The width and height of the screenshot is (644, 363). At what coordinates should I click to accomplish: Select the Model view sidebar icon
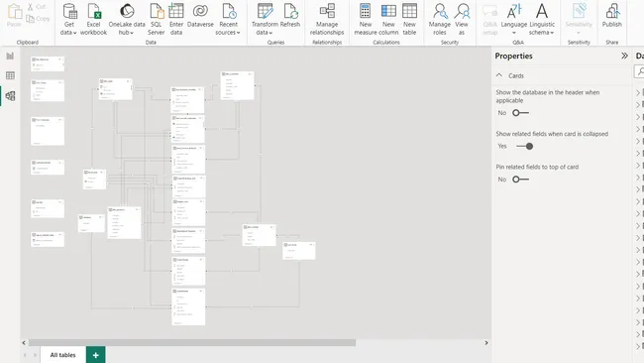click(x=10, y=96)
